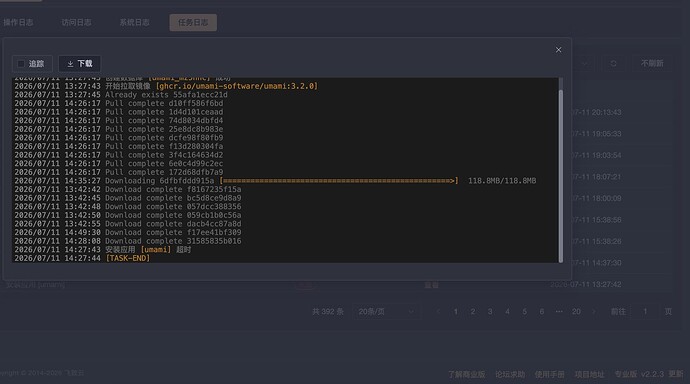690x384 pixels.
Task: Open the 了解商业版 footer link
Action: click(x=466, y=374)
